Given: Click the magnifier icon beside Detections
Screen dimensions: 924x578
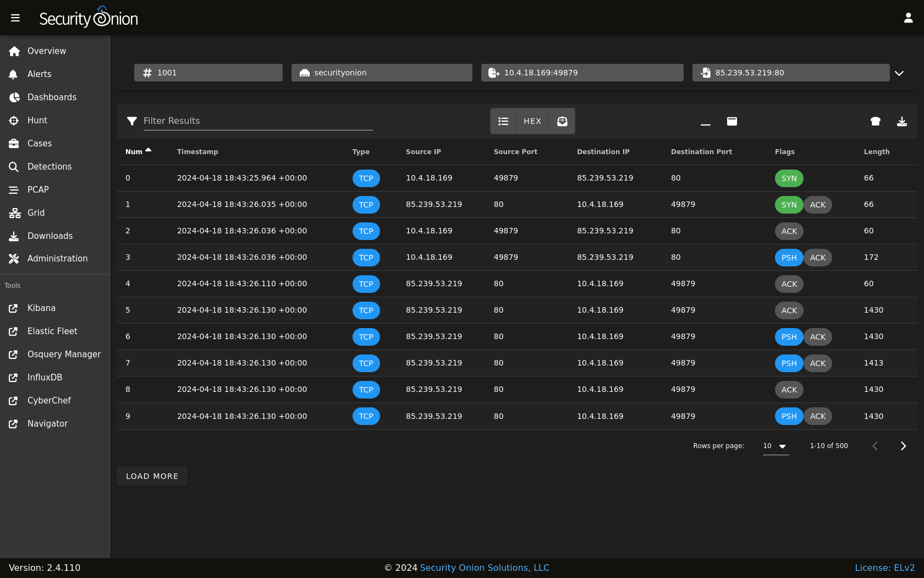Looking at the screenshot, I should [x=14, y=167].
